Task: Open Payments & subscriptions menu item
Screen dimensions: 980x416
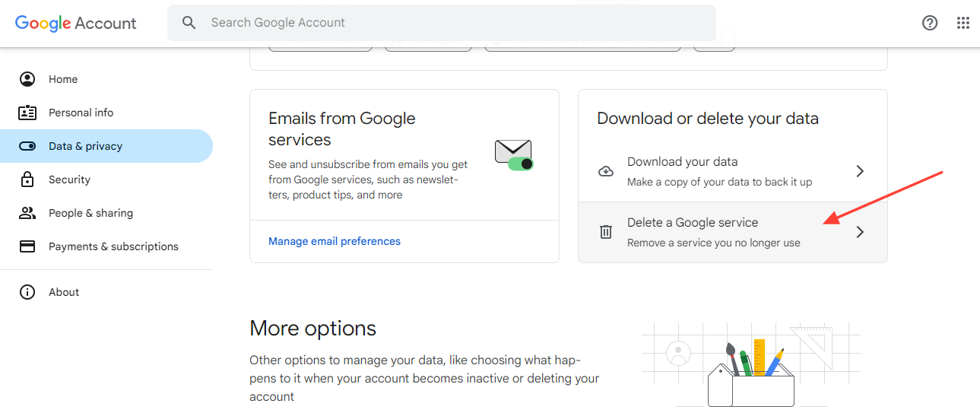Action: click(x=106, y=246)
